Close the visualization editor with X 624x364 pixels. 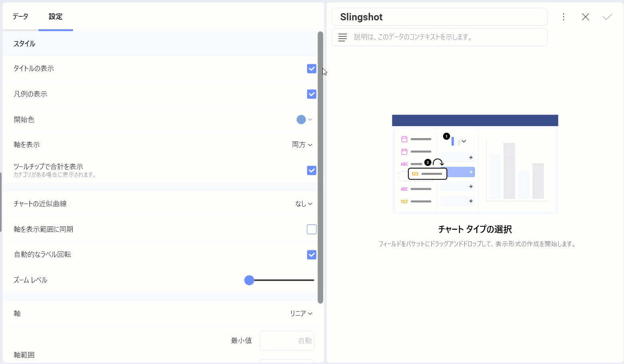coord(585,17)
